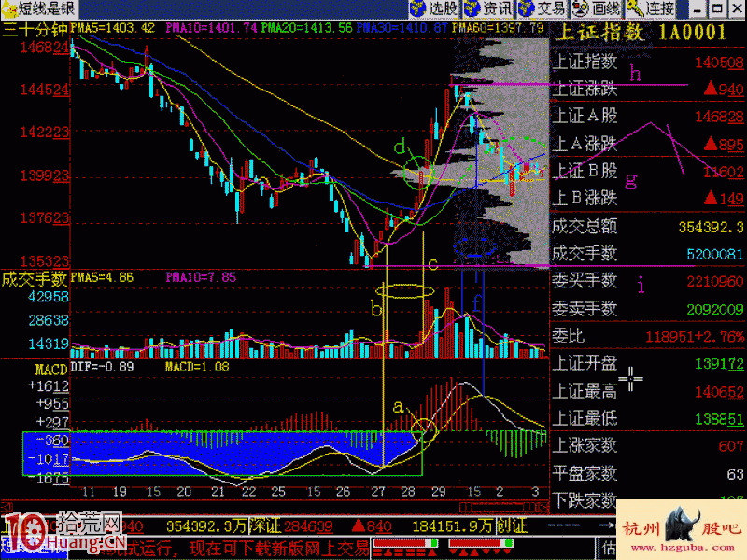Click the 委卖手数 value 2092009
747x560 pixels.
point(715,310)
